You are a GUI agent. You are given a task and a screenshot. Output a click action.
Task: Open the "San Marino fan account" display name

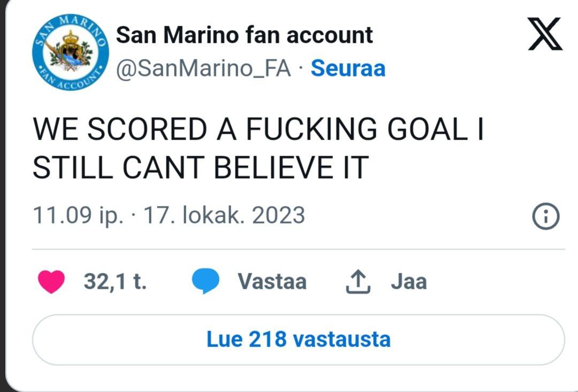(x=245, y=35)
